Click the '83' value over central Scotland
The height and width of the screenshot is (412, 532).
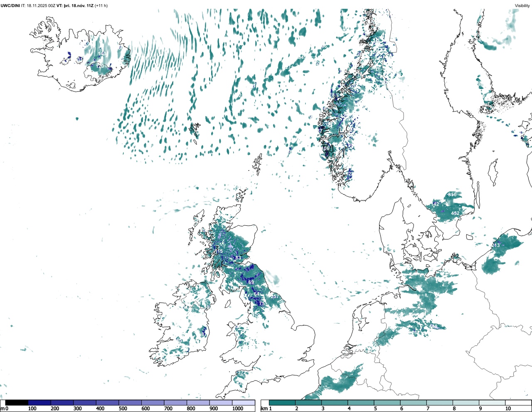click(238, 258)
